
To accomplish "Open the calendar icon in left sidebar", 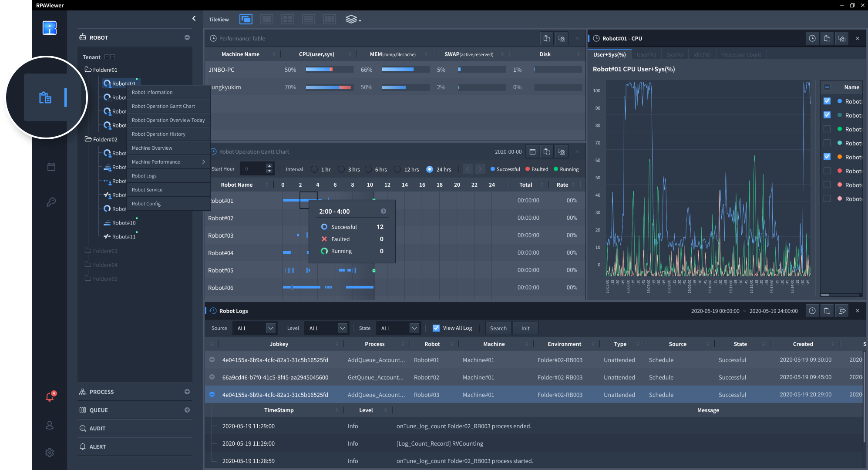I will 51,167.
